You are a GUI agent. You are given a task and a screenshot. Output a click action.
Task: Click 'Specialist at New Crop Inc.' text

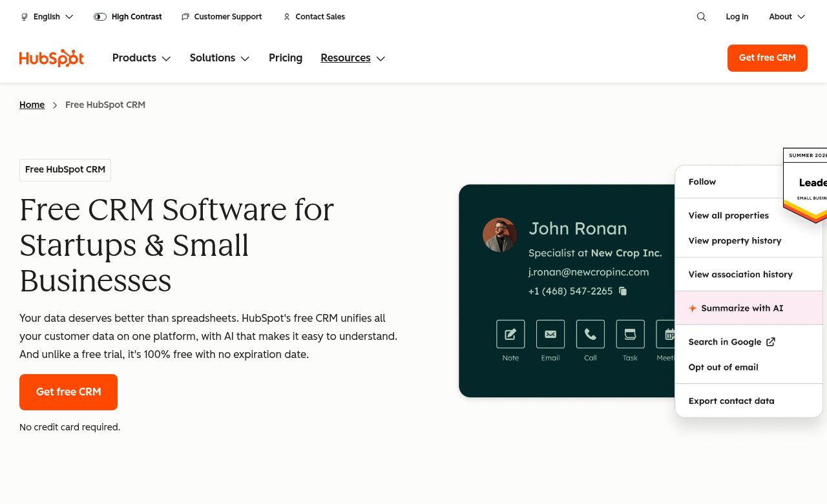[595, 253]
